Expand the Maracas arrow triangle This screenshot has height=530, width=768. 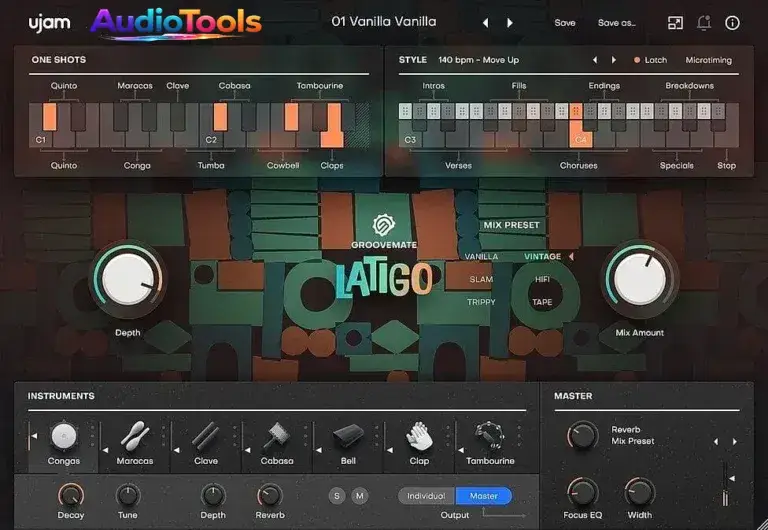pyautogui.click(x=105, y=449)
